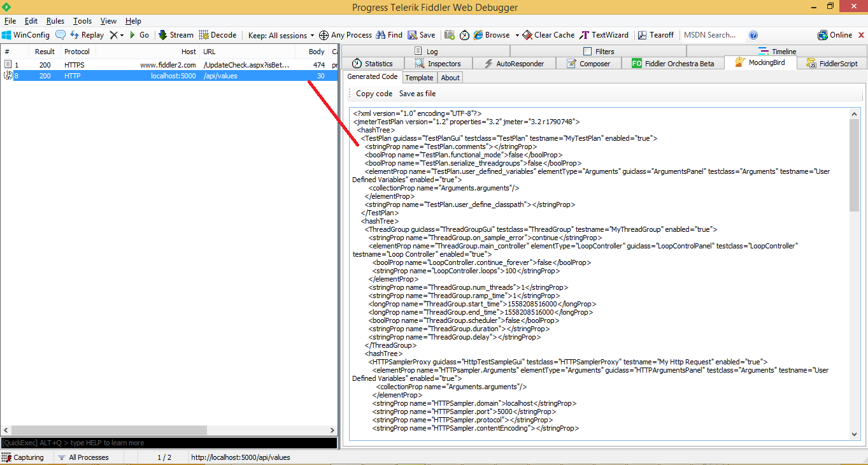Switch to the Timeline tab
Viewport: 868px width, 465px height.
pos(777,51)
